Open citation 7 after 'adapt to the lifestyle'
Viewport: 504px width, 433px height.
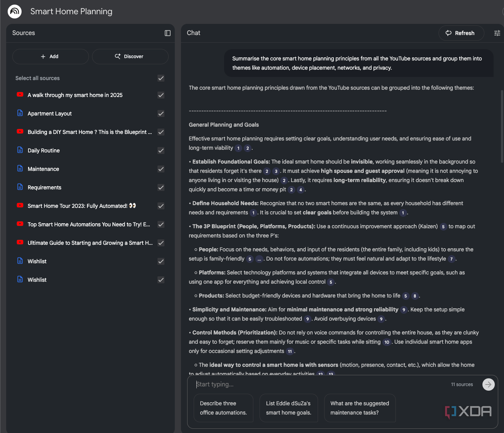coord(452,259)
